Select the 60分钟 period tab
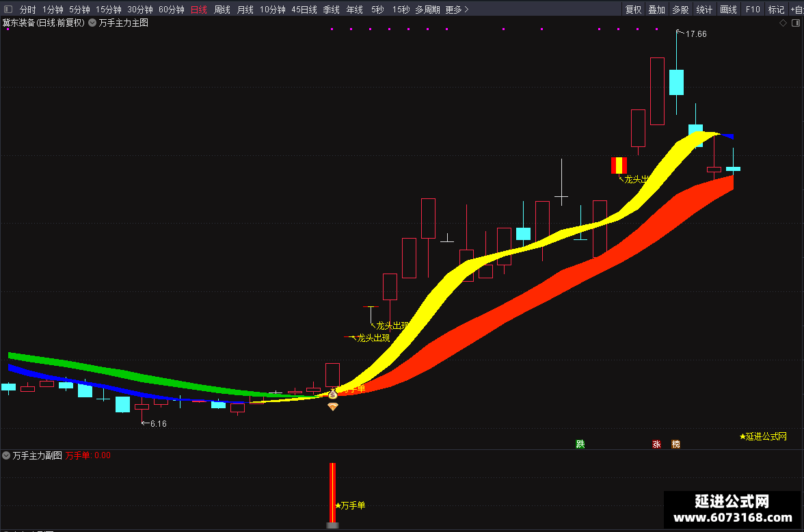 pyautogui.click(x=171, y=10)
